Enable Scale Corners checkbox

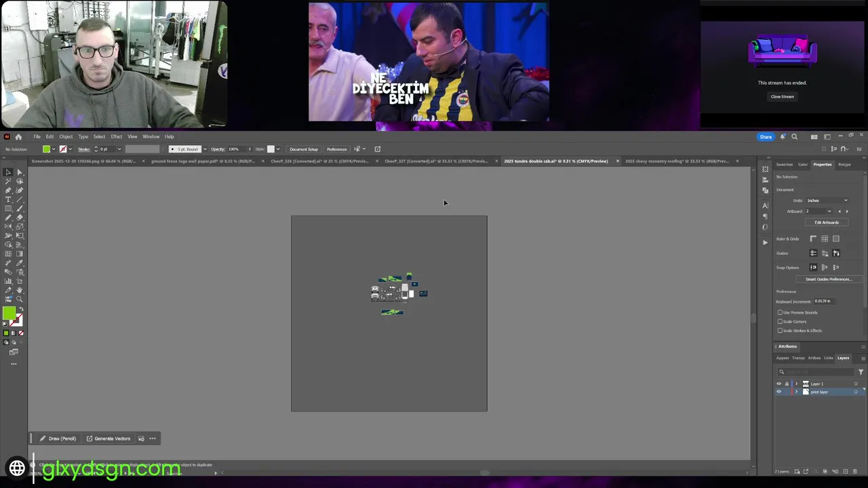[780, 321]
